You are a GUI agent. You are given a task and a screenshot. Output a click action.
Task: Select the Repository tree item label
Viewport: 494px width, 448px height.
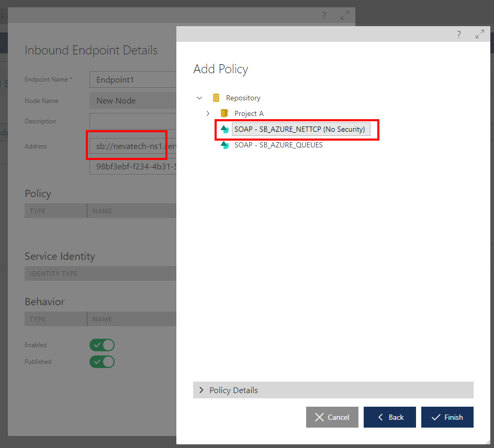(x=243, y=98)
